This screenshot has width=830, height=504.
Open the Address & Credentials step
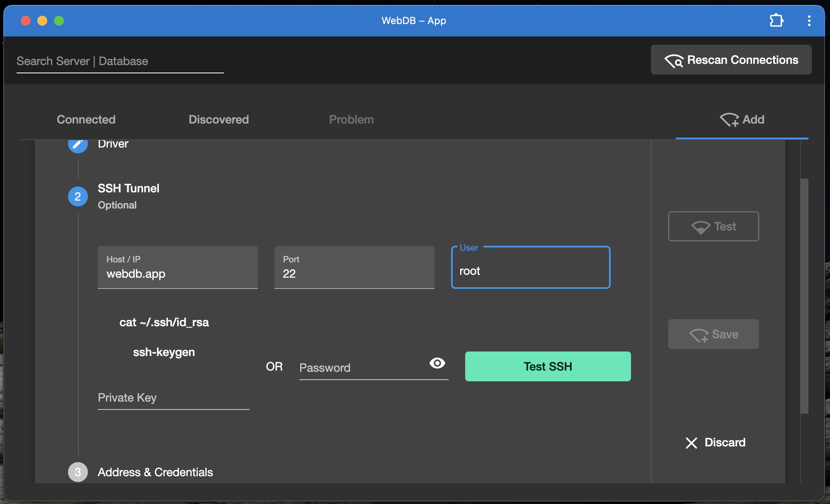pyautogui.click(x=155, y=472)
